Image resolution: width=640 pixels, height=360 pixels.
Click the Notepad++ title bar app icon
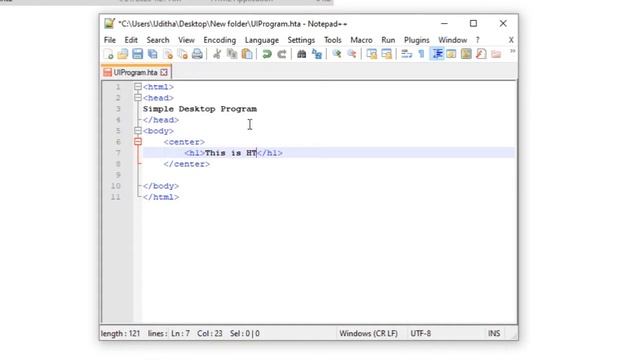click(109, 23)
